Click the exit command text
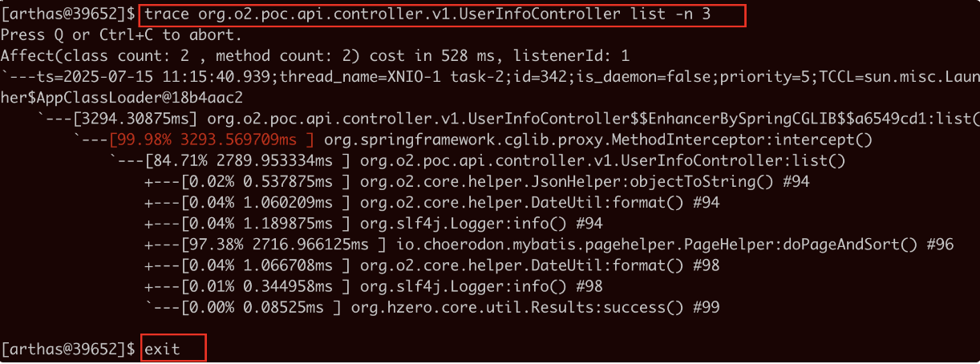980x364 pixels. tap(162, 349)
